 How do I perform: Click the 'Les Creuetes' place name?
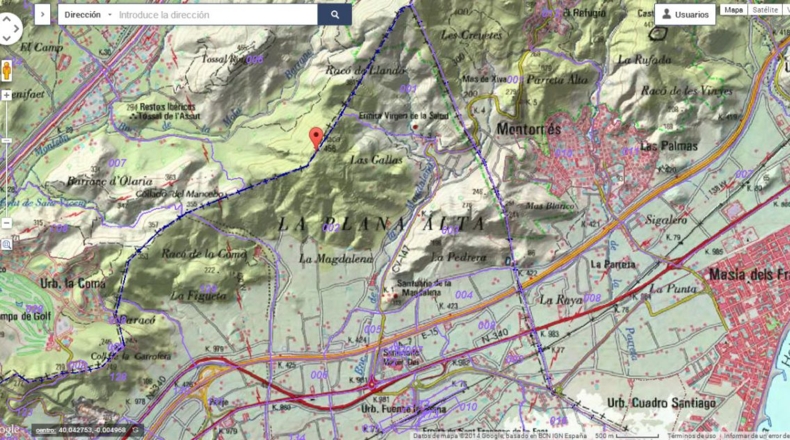click(x=472, y=35)
